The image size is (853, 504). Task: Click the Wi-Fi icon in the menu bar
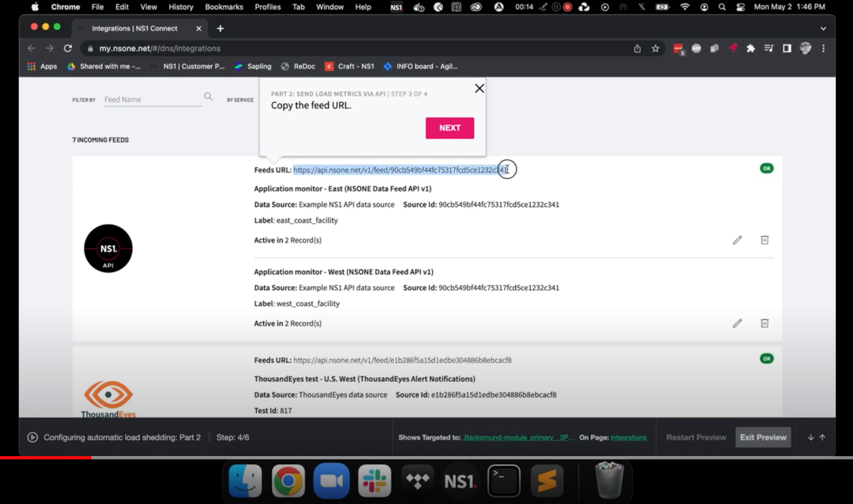pyautogui.click(x=685, y=7)
